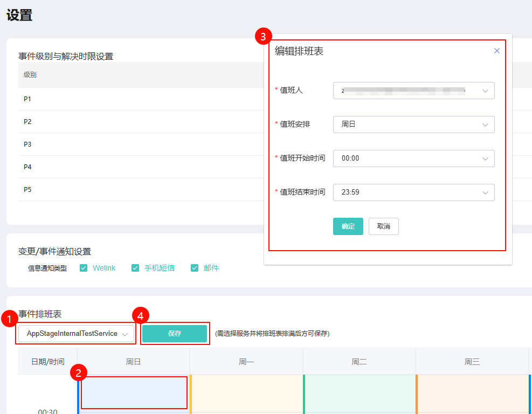
Task: Select the 周三 orange schedule block
Action: coord(472,393)
